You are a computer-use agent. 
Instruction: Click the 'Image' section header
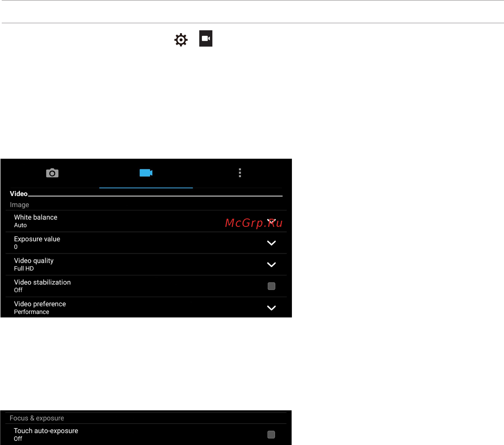[20, 205]
